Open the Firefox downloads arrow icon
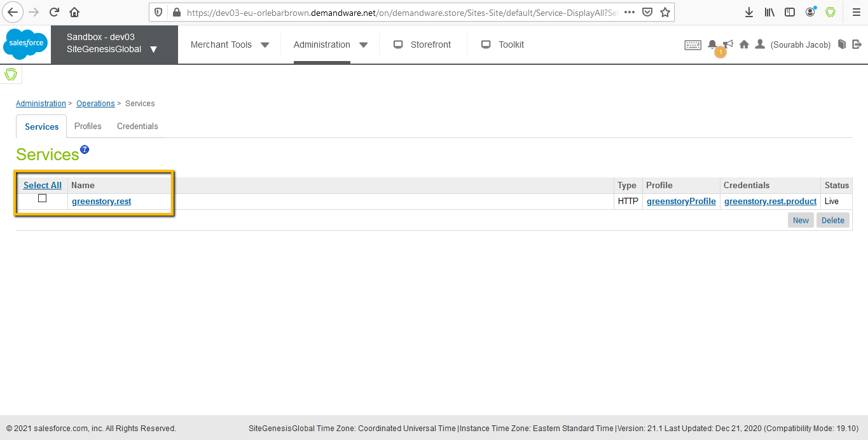This screenshot has height=440, width=868. pyautogui.click(x=749, y=12)
